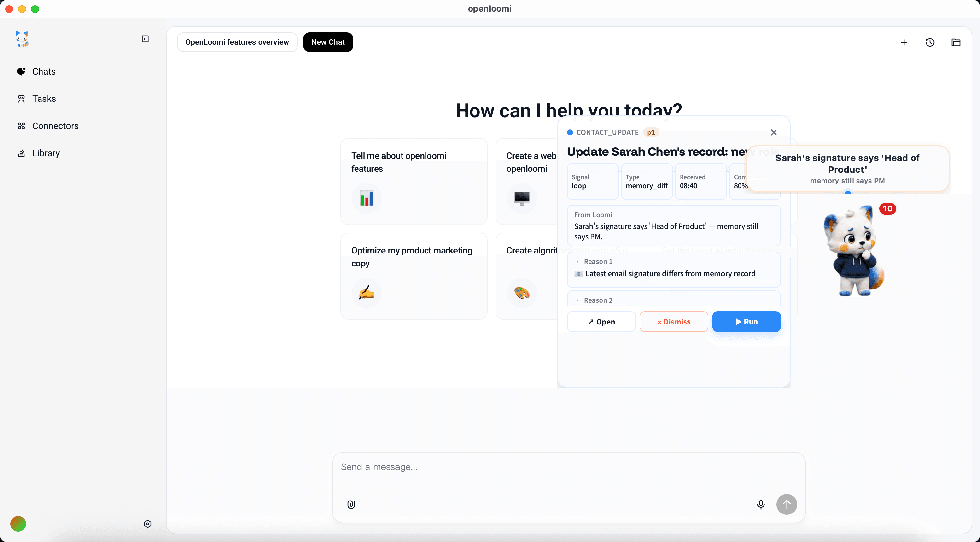Screen dimensions: 980x542
Task: Dismiss the contact update suggestion
Action: [x=674, y=322]
